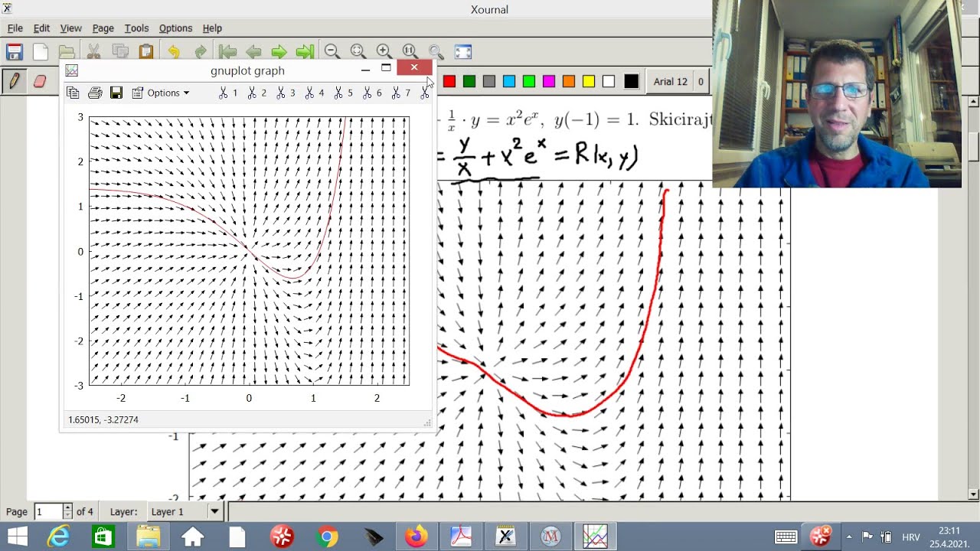Toggle gnuplot curve 3
This screenshot has height=551, width=980.
[x=286, y=93]
